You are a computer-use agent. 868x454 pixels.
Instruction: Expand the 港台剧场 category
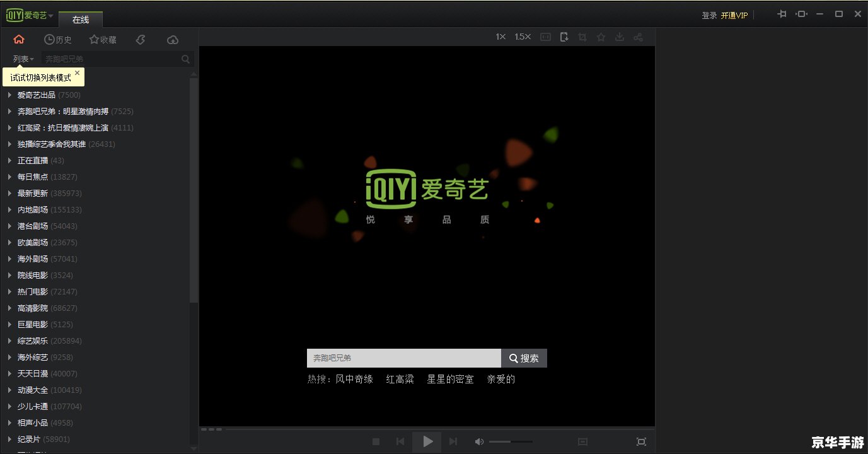9,226
